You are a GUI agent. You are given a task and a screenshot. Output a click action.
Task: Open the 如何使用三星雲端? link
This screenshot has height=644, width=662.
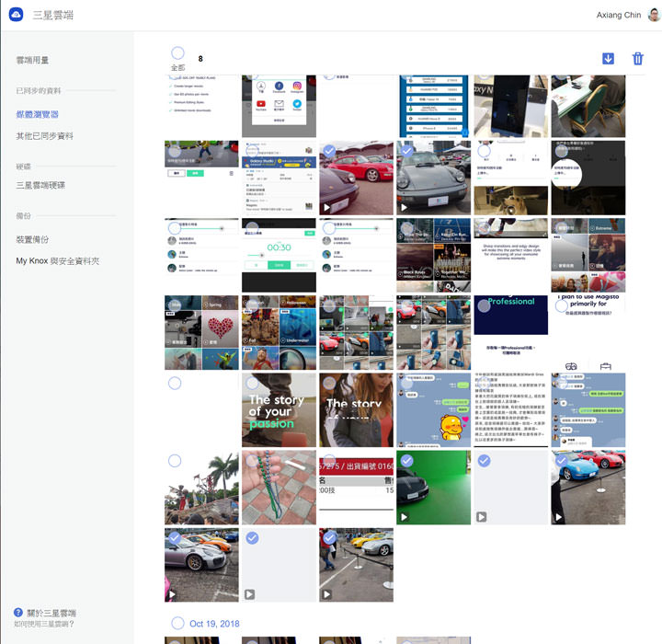tap(44, 624)
